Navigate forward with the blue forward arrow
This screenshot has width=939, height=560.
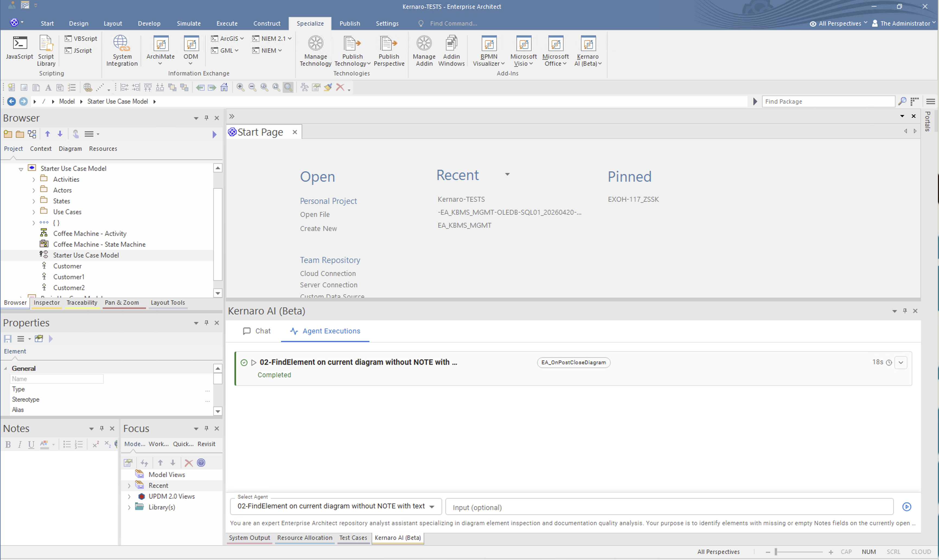pyautogui.click(x=23, y=101)
